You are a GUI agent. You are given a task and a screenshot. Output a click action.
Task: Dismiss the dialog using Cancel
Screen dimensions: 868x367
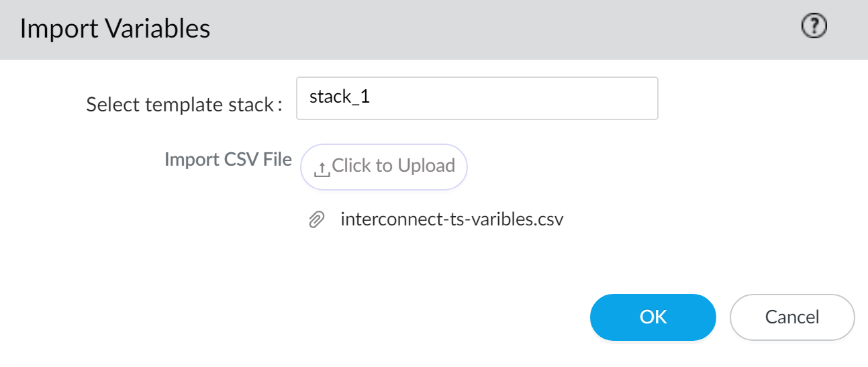point(791,317)
